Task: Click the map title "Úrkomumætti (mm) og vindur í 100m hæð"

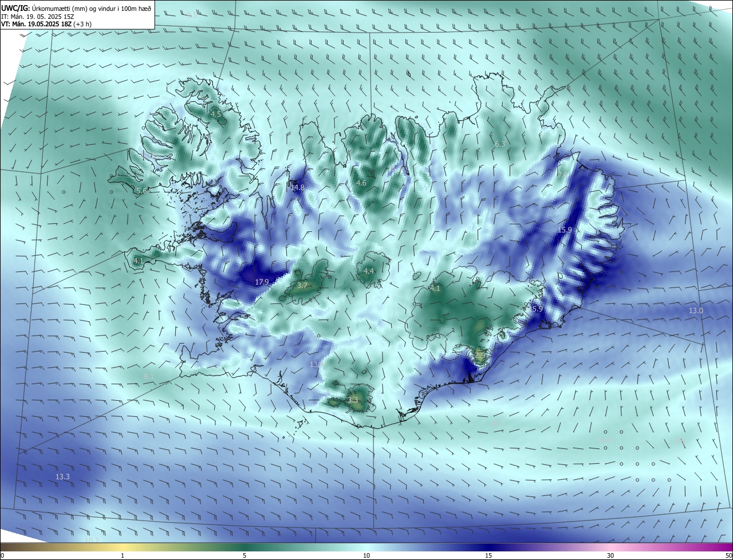Action: pyautogui.click(x=91, y=7)
